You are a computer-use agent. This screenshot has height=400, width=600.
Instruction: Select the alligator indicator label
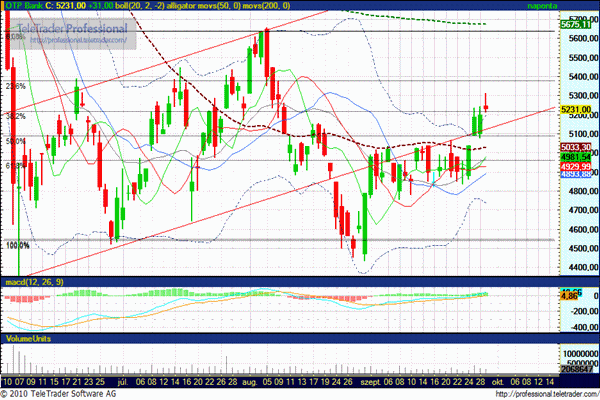[192, 6]
